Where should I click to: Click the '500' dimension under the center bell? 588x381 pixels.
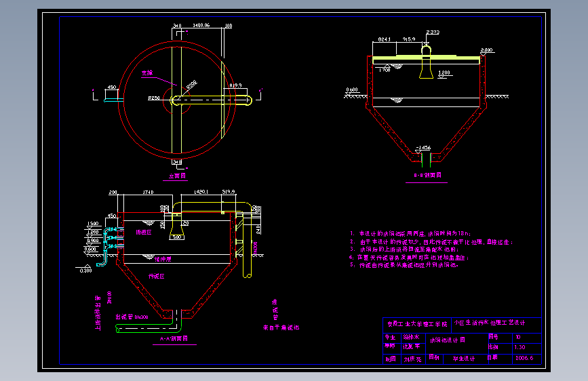tap(177, 237)
